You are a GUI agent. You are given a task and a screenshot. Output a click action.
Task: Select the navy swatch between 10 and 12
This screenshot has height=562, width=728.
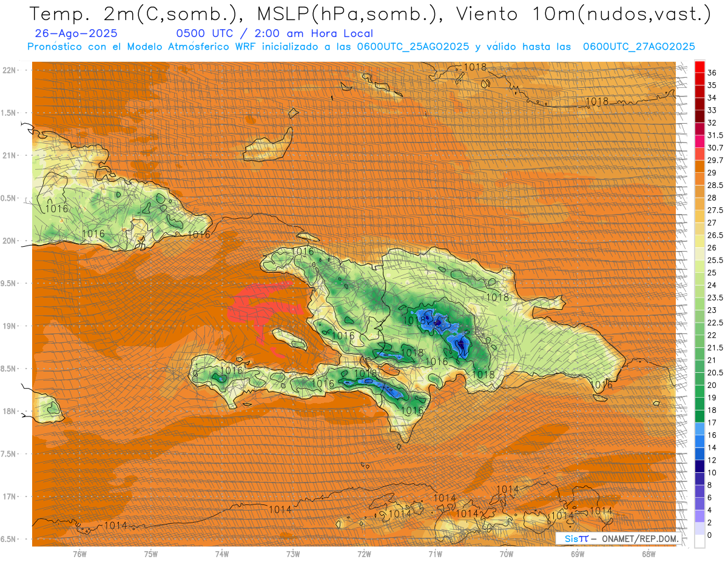(699, 466)
